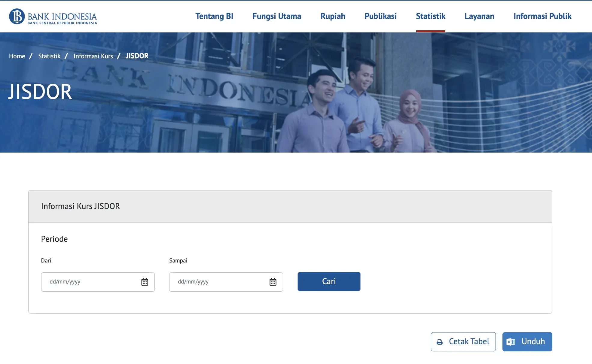The width and height of the screenshot is (592, 364).
Task: Focus the Sampai date input field
Action: pos(226,282)
